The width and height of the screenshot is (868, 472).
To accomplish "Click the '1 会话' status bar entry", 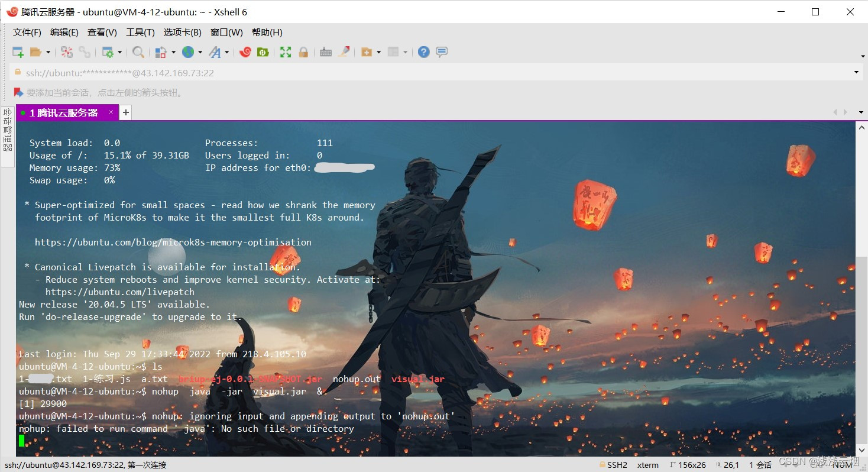I will [x=760, y=465].
